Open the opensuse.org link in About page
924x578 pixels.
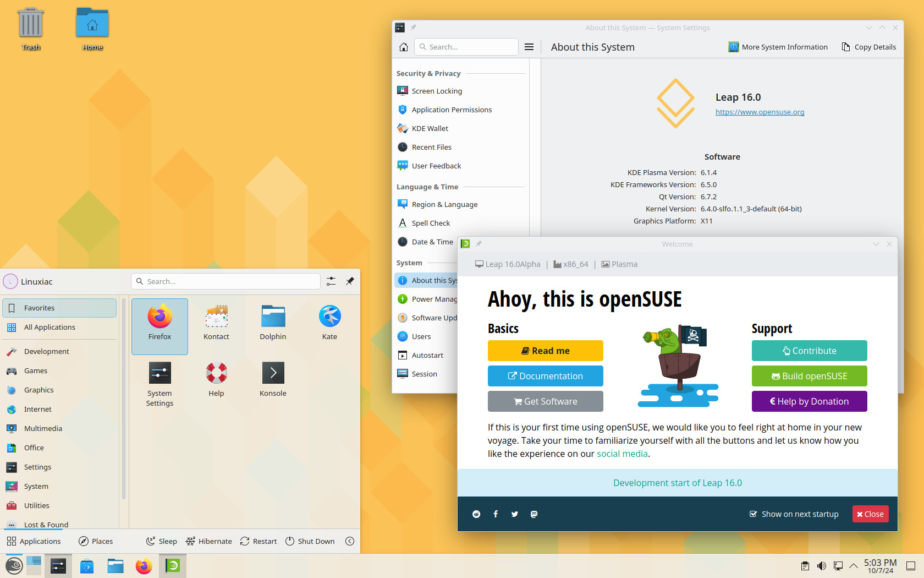pyautogui.click(x=760, y=112)
